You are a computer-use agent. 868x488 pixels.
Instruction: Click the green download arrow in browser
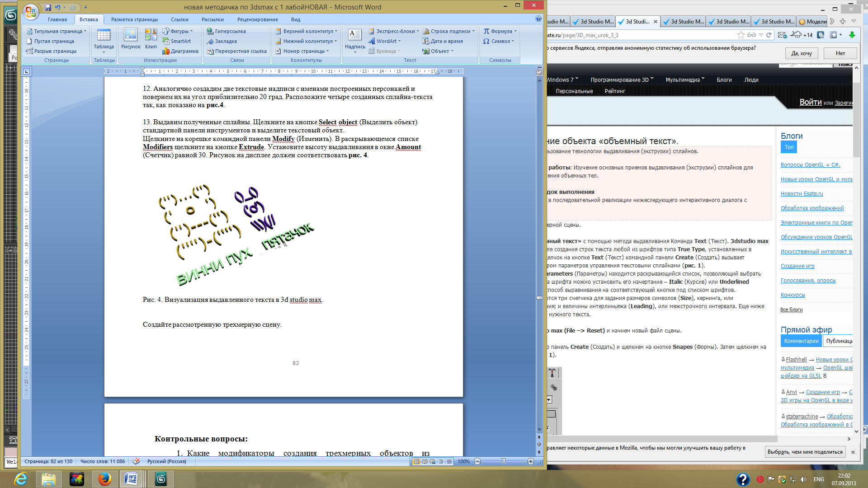(x=852, y=35)
